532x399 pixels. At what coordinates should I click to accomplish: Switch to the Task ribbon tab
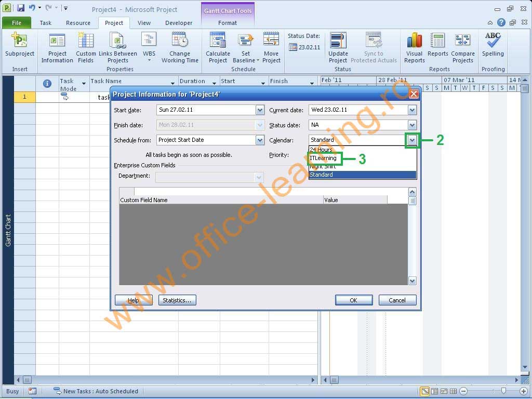[46, 23]
